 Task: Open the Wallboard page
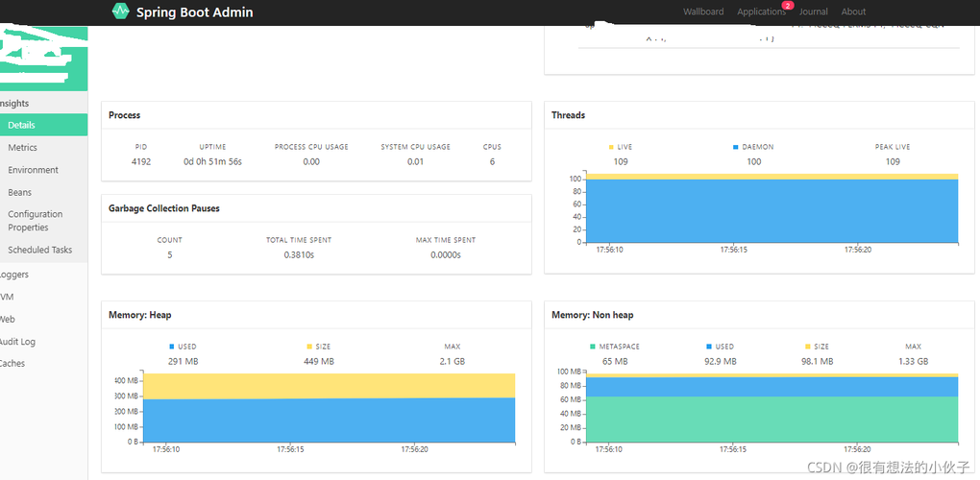[x=703, y=12]
